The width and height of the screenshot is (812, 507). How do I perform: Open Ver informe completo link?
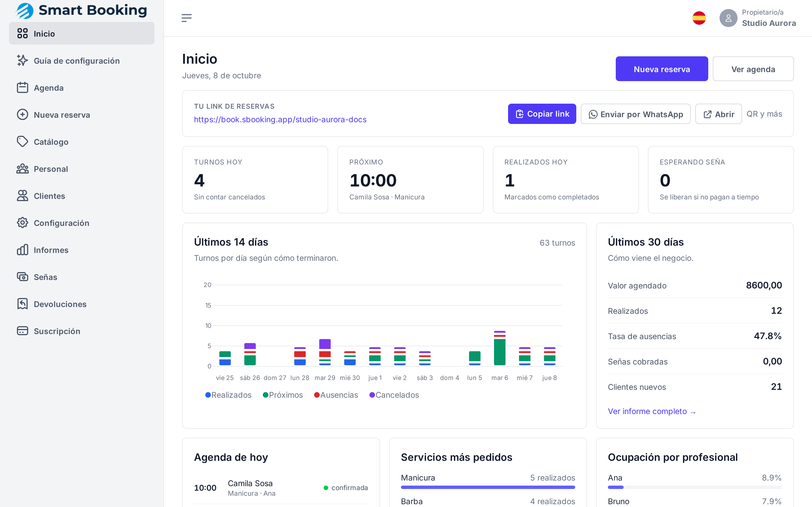pyautogui.click(x=652, y=412)
